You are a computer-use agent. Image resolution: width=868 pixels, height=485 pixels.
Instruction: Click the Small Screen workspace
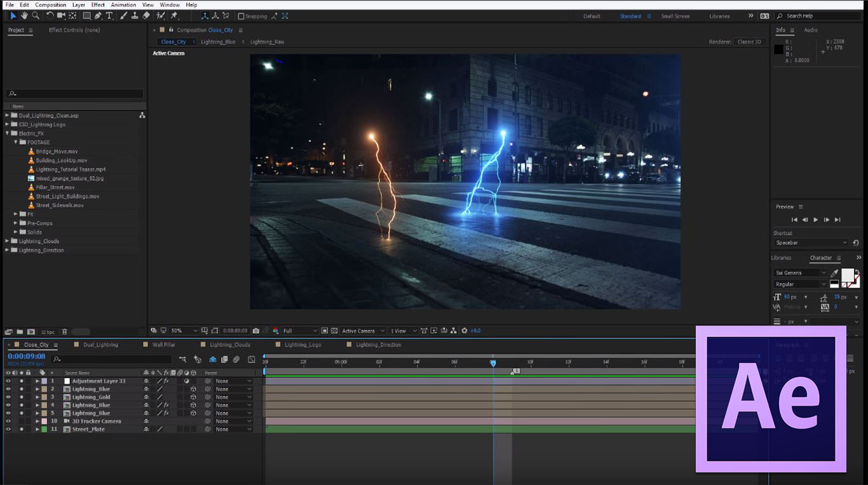tap(675, 17)
